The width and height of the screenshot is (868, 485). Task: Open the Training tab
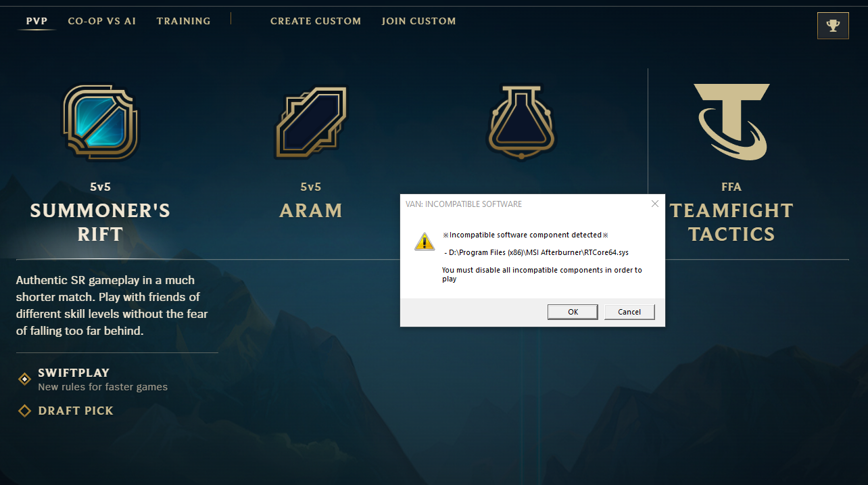pyautogui.click(x=184, y=21)
